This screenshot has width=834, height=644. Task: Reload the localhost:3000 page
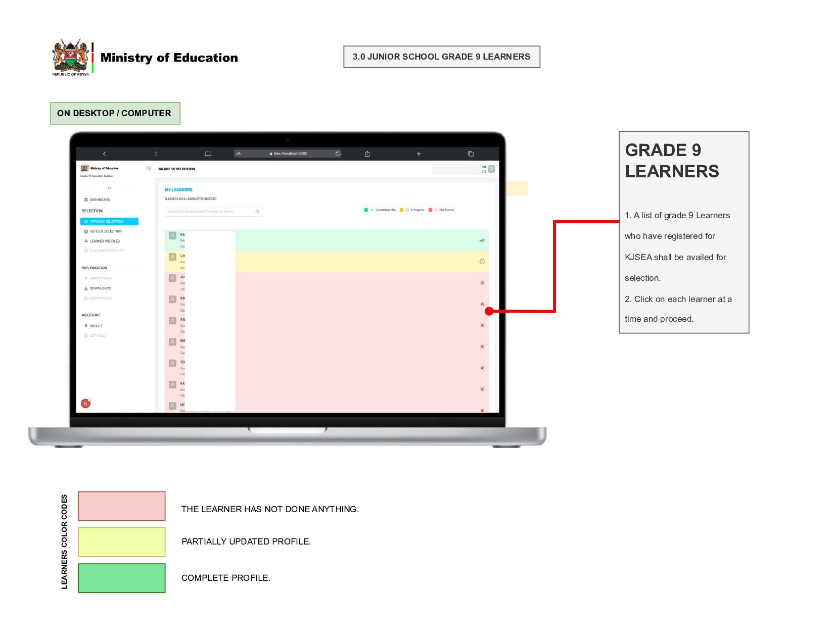pos(337,154)
